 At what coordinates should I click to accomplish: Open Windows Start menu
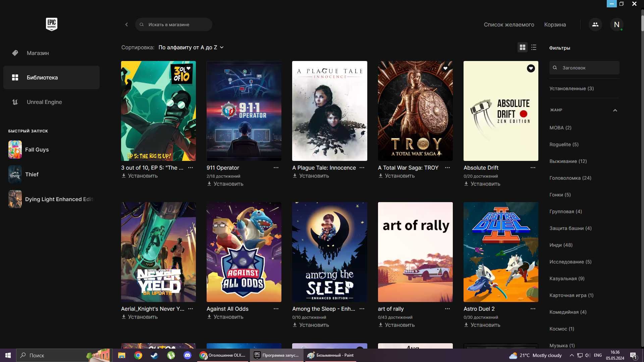click(8, 355)
